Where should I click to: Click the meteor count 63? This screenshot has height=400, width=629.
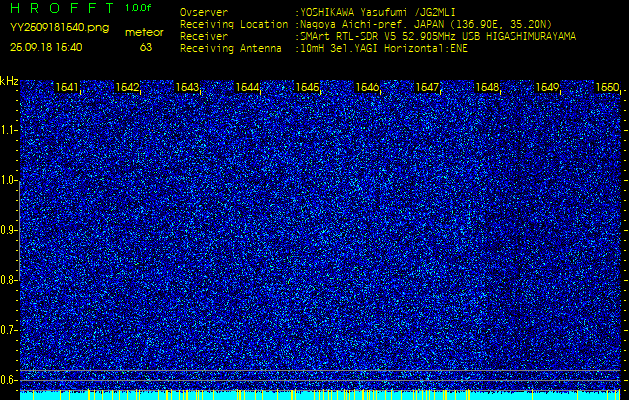coord(146,47)
